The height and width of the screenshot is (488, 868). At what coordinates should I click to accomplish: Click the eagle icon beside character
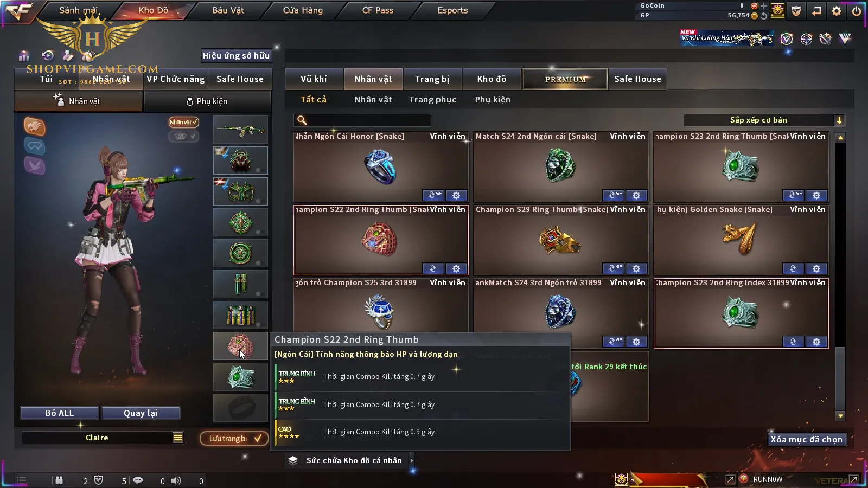pos(34,126)
